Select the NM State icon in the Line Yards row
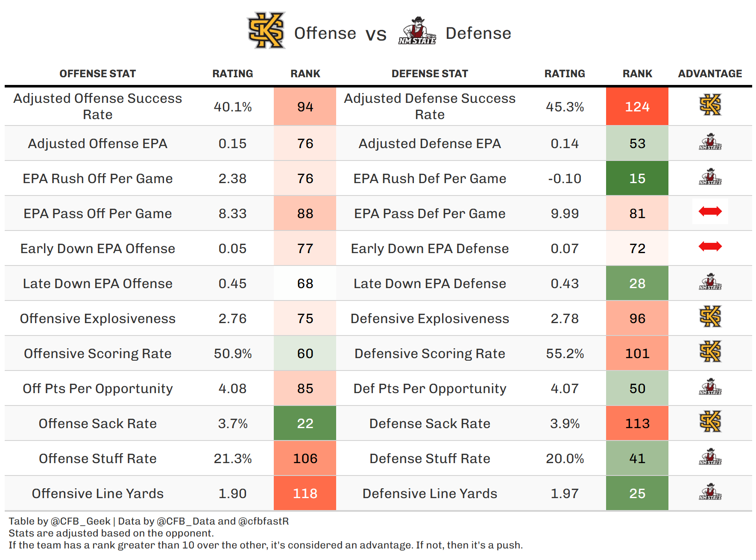Viewport: 756px width, 560px height. point(710,492)
